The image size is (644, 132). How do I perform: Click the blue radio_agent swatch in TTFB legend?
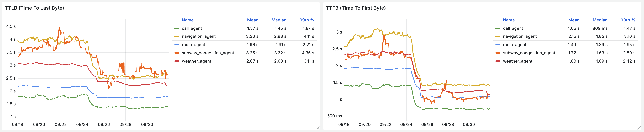point(498,45)
